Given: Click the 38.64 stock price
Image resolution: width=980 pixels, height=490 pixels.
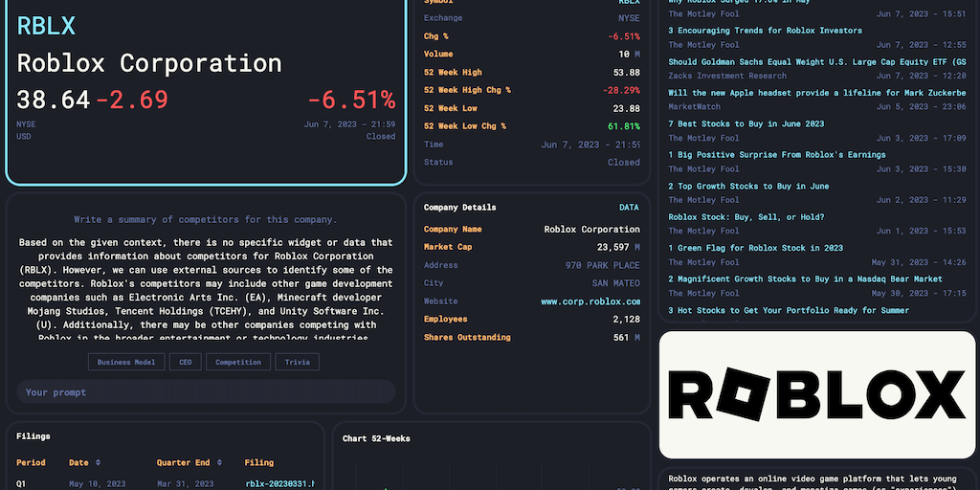Looking at the screenshot, I should point(54,100).
